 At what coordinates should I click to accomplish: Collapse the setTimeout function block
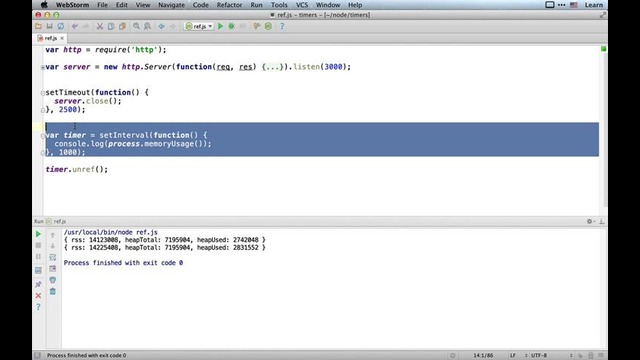pyautogui.click(x=43, y=93)
